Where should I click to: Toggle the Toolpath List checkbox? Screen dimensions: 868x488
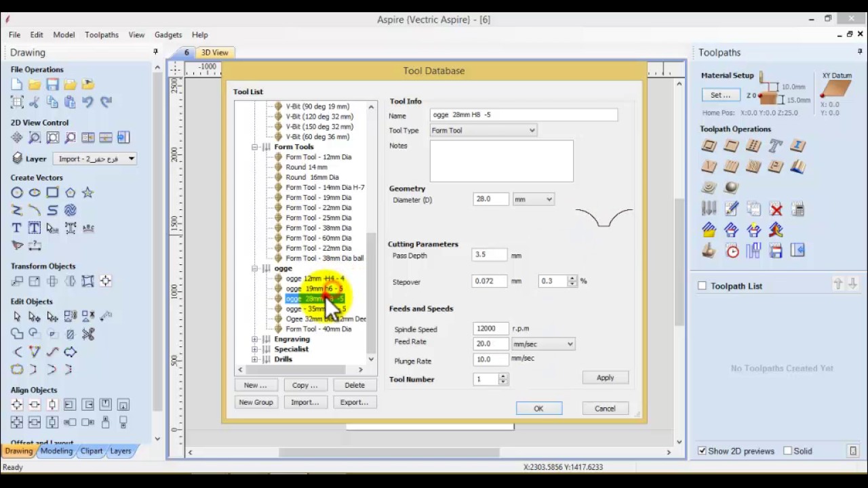point(702,286)
